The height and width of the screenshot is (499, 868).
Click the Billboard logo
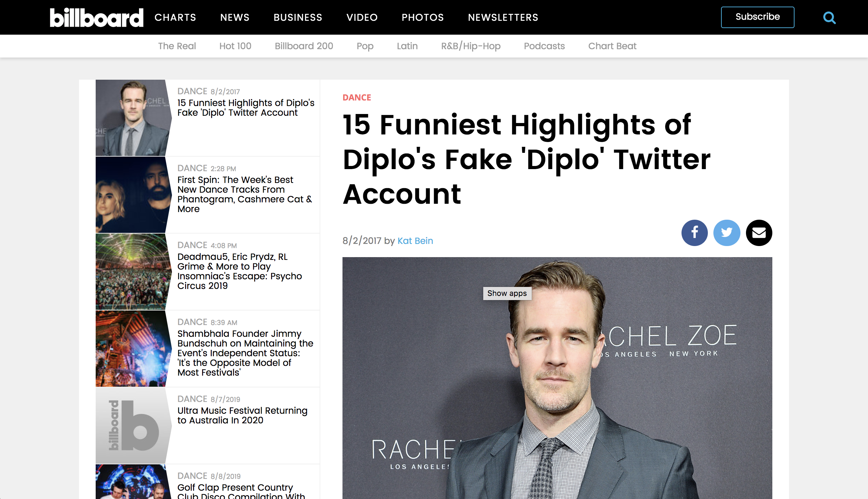pyautogui.click(x=96, y=18)
